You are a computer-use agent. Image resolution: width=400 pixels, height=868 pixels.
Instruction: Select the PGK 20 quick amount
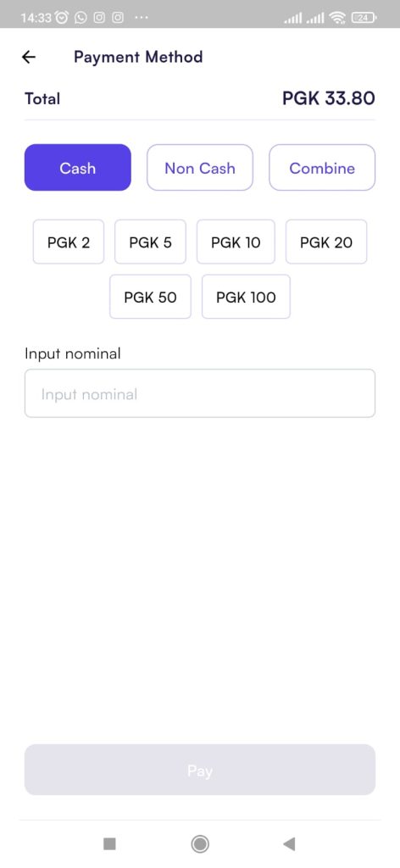326,242
